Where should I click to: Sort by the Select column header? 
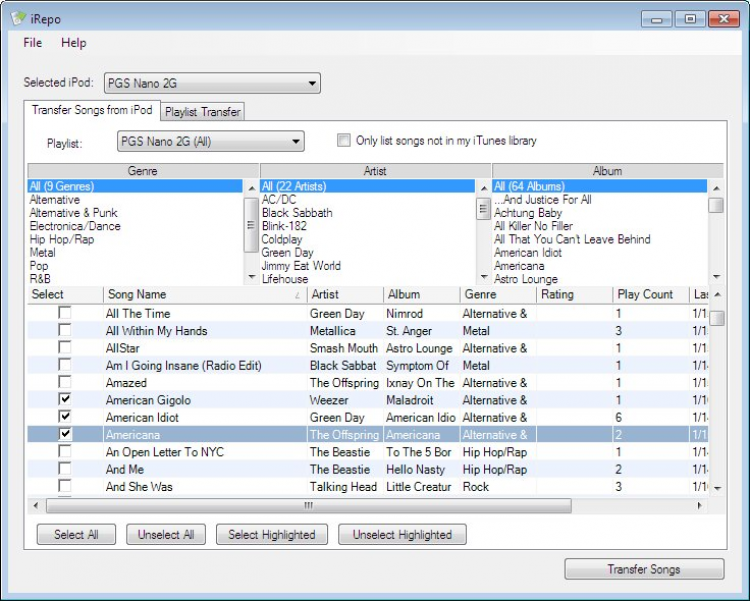click(65, 294)
